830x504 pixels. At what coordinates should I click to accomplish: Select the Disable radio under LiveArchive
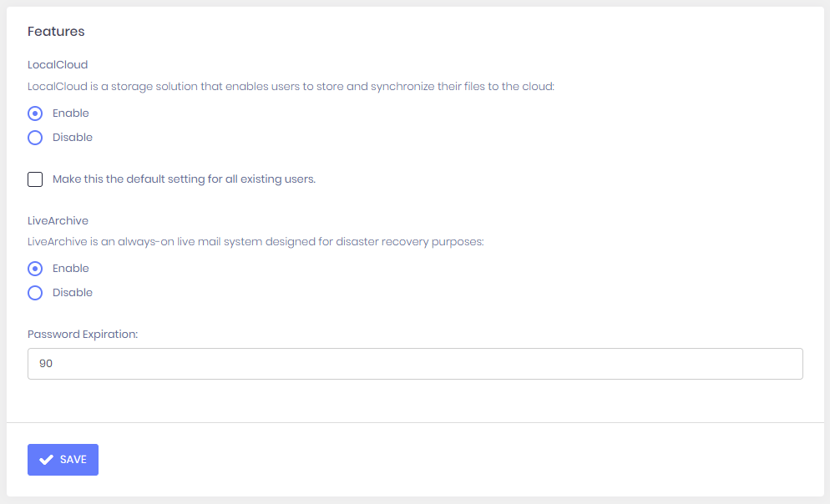click(x=34, y=292)
